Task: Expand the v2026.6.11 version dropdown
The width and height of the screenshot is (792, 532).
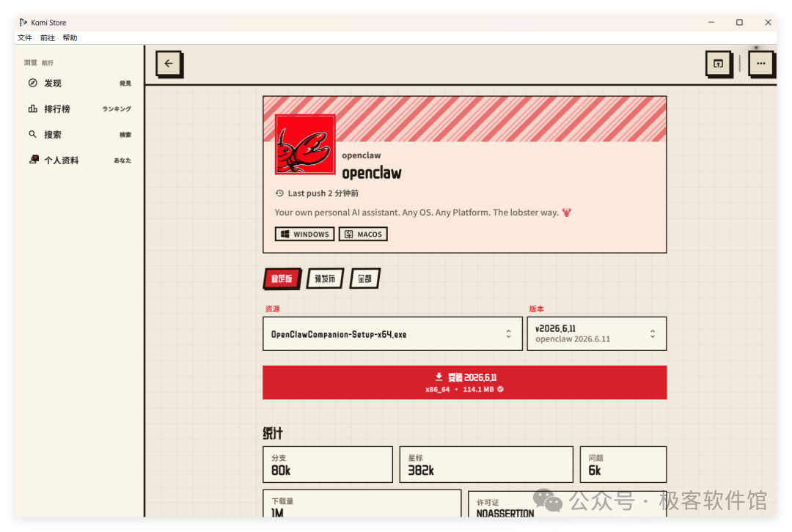Action: tap(596, 333)
